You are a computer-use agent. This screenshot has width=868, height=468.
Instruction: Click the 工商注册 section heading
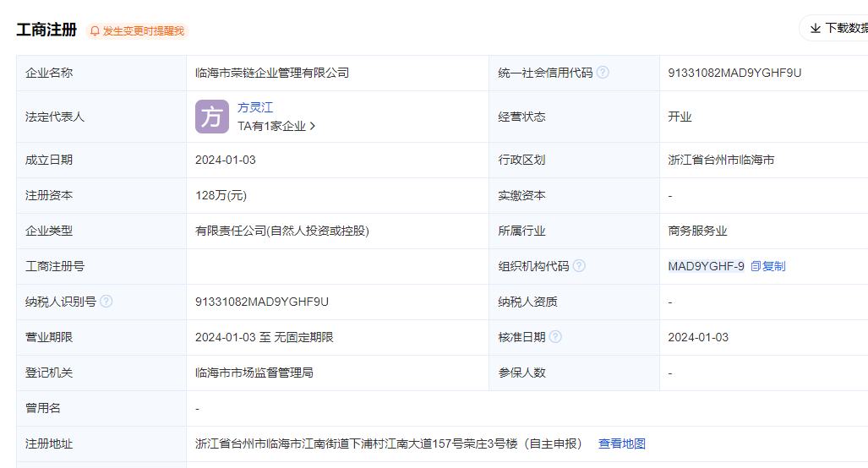pyautogui.click(x=46, y=30)
